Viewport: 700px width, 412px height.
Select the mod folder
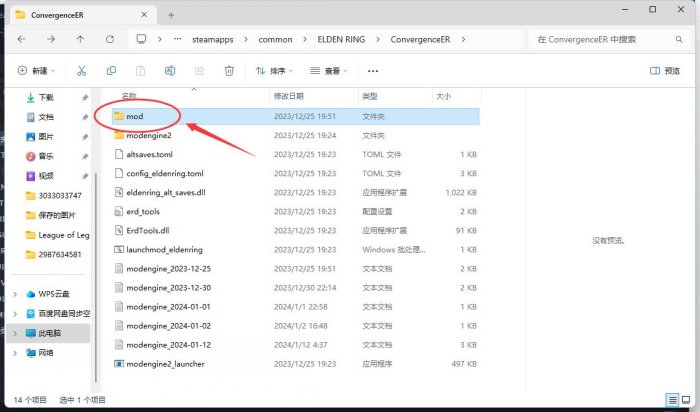pyautogui.click(x=295, y=116)
